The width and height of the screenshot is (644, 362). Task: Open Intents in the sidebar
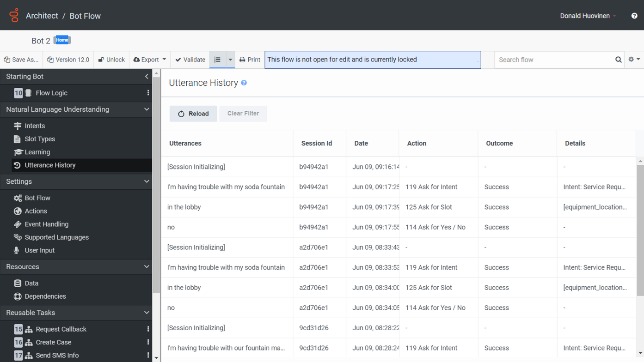[35, 126]
